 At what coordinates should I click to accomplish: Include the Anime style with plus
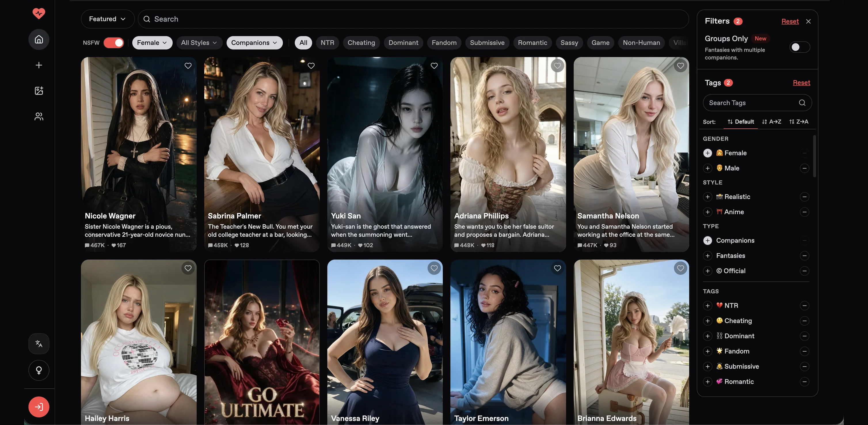pos(708,212)
